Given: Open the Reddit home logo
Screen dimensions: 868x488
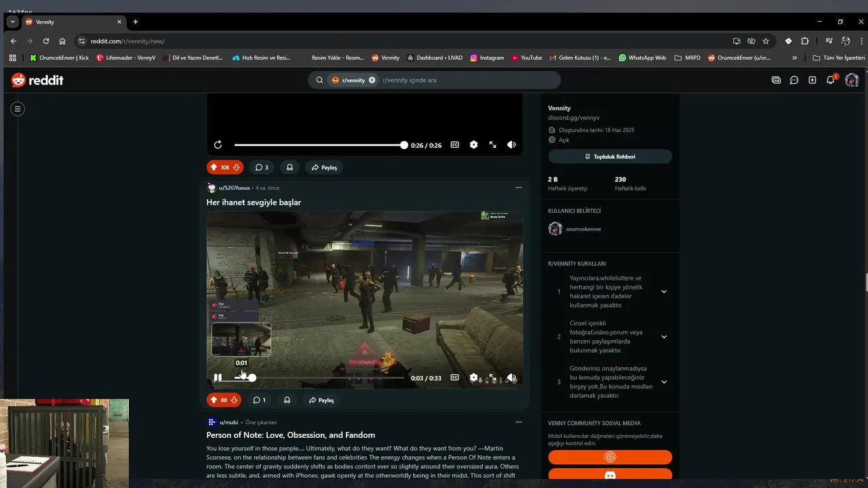Looking at the screenshot, I should [x=37, y=80].
